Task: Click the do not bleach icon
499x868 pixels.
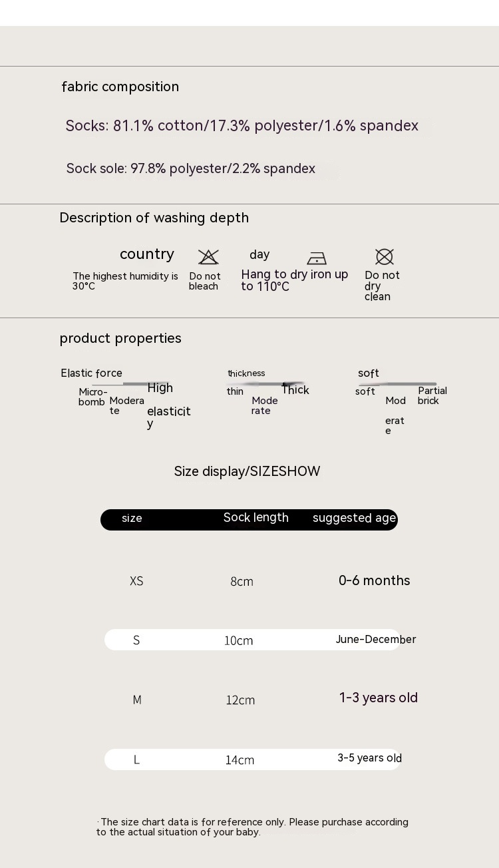Action: coord(208,257)
